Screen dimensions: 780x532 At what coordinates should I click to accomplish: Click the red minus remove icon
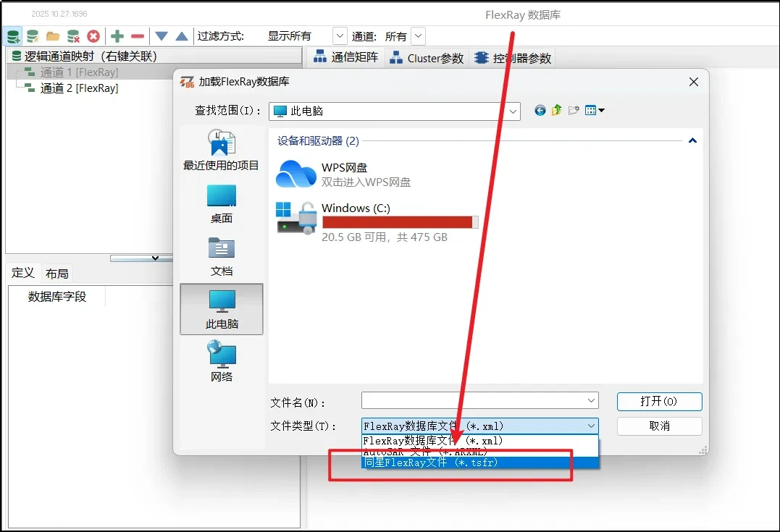(x=137, y=36)
